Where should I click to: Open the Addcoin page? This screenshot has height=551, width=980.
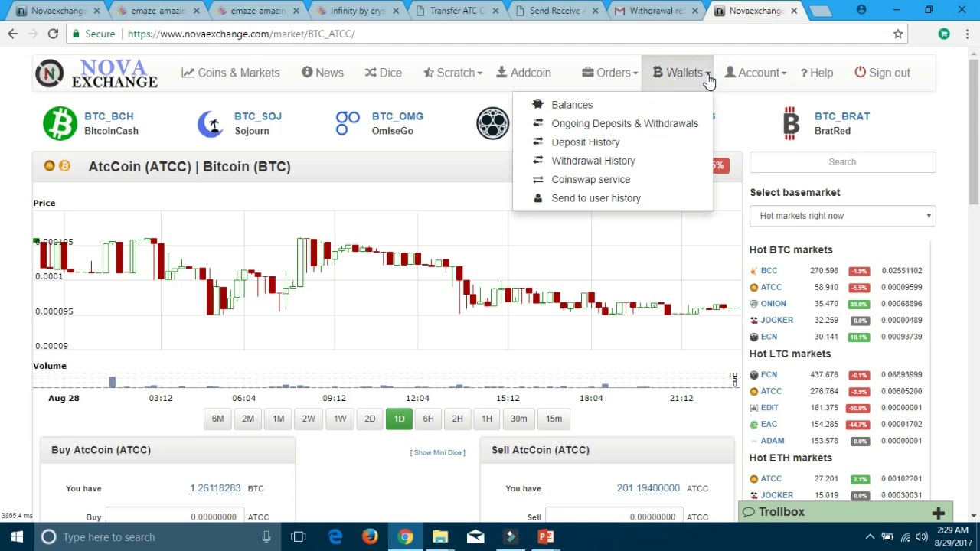click(524, 73)
